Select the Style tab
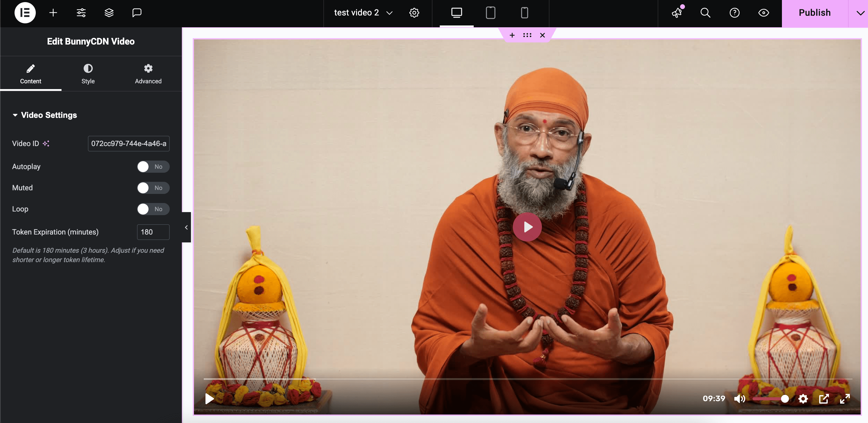Screen dimensions: 868x423 (88, 74)
